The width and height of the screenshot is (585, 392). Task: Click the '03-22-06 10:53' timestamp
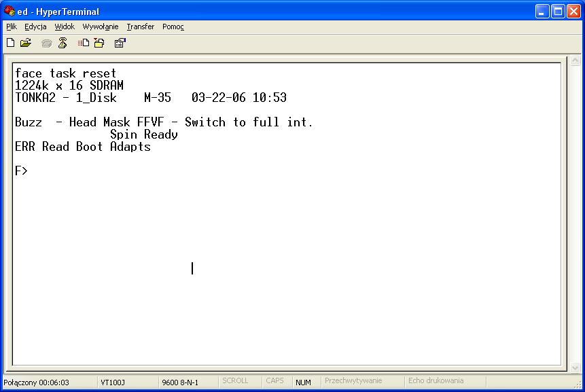[x=239, y=98]
